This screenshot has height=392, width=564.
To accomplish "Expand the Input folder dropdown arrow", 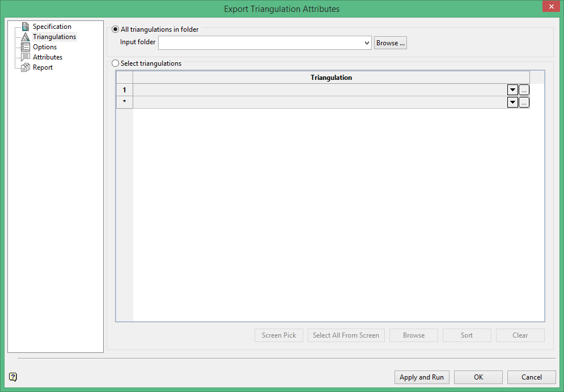I will click(x=367, y=42).
